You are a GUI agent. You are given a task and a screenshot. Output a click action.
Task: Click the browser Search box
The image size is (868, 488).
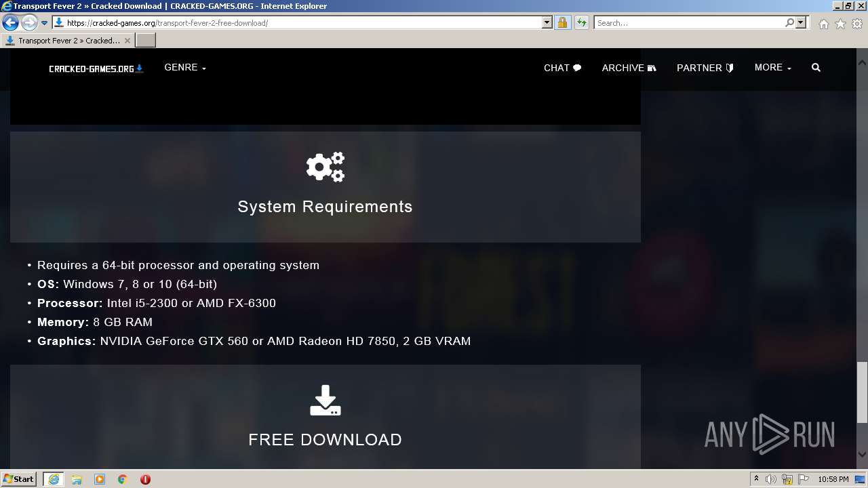point(689,22)
